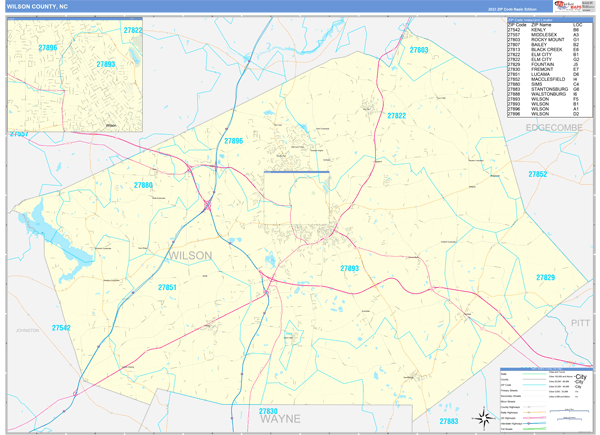Click the horizontal blue line mid-map

pos(297,173)
